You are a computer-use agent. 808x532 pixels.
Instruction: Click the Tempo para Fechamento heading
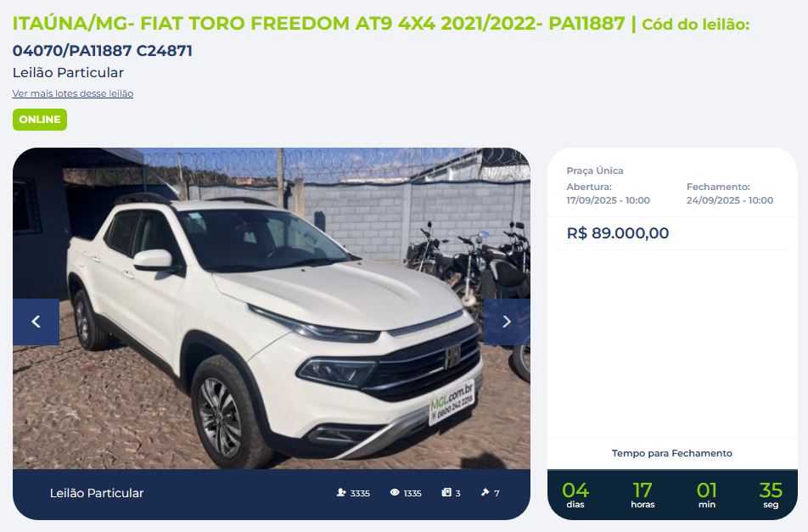coord(672,453)
